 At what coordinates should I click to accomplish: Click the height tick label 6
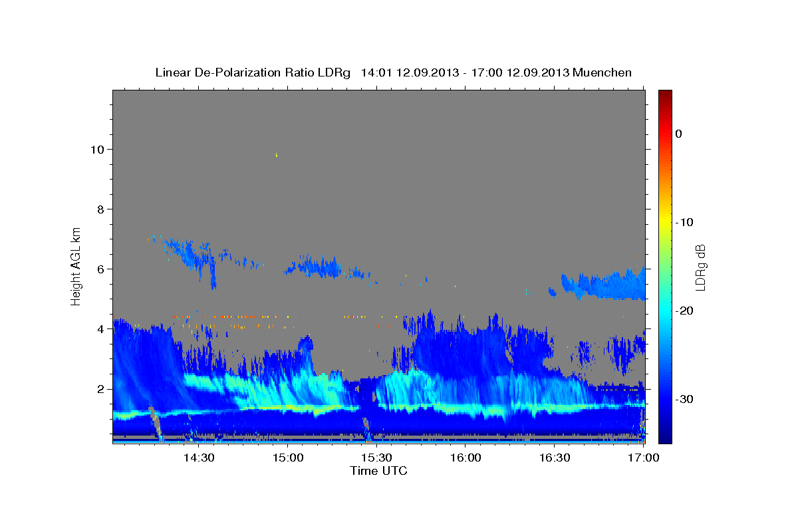(101, 269)
